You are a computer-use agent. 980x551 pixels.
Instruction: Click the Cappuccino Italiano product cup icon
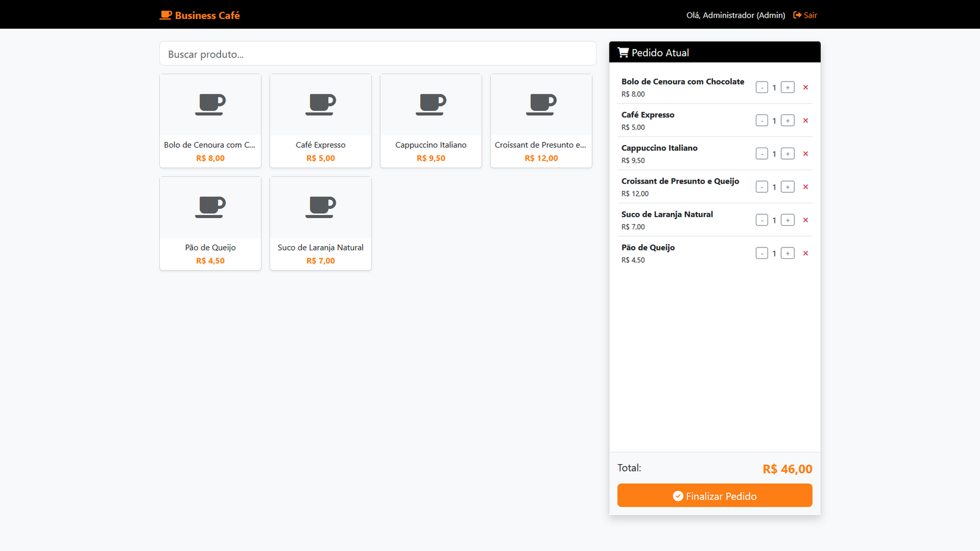(431, 104)
